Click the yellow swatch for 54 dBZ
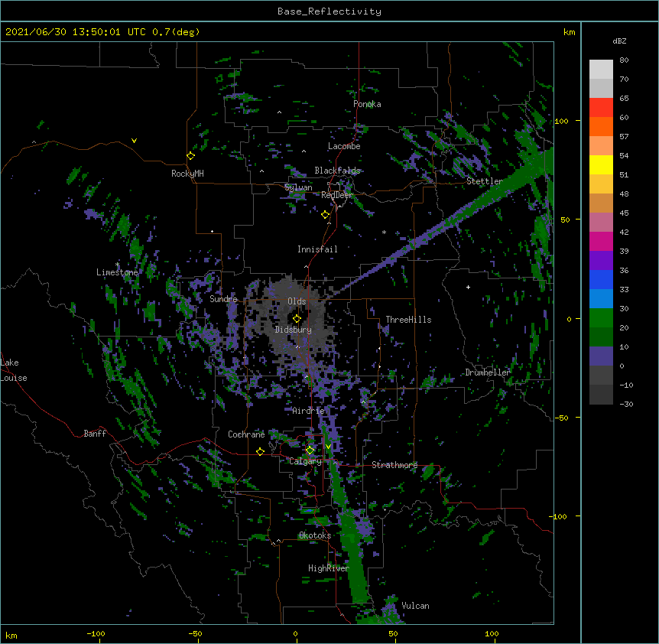659x644 pixels. pyautogui.click(x=601, y=164)
